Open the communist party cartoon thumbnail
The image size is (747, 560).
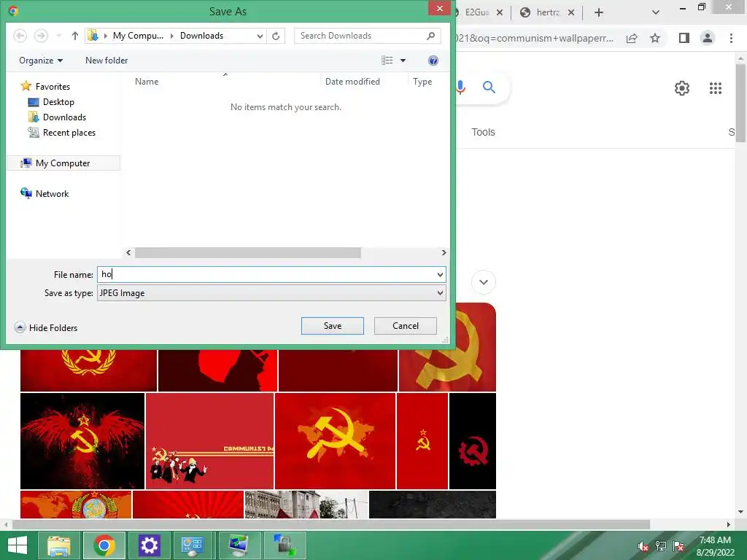[209, 441]
